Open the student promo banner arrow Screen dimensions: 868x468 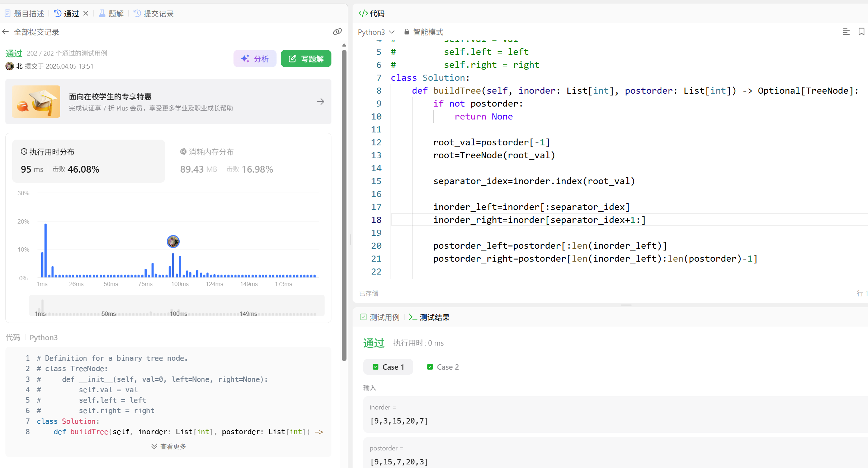click(x=321, y=102)
